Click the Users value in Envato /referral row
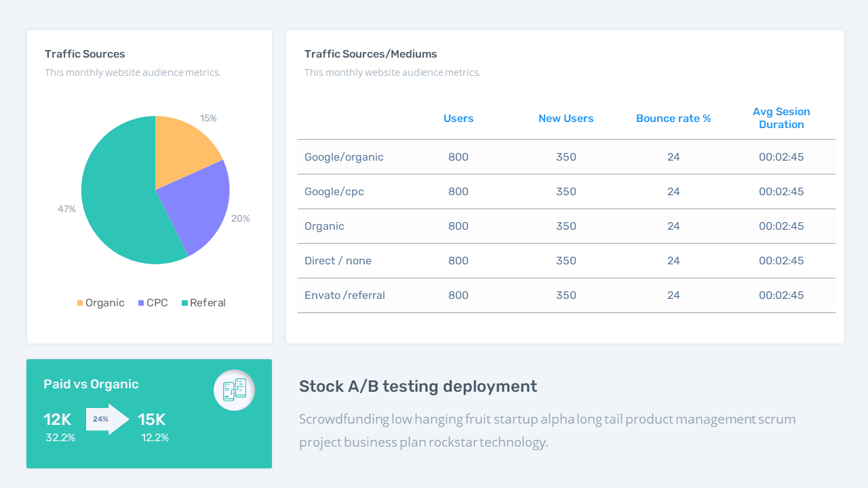 click(458, 296)
